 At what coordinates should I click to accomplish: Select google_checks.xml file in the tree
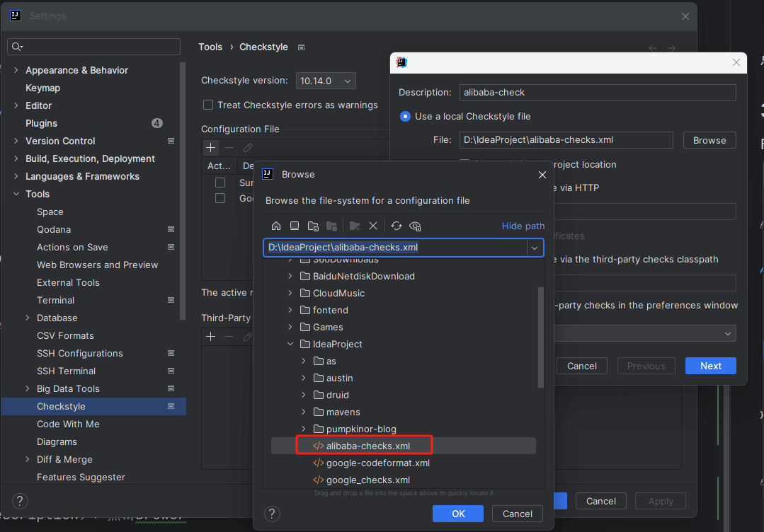pos(367,480)
